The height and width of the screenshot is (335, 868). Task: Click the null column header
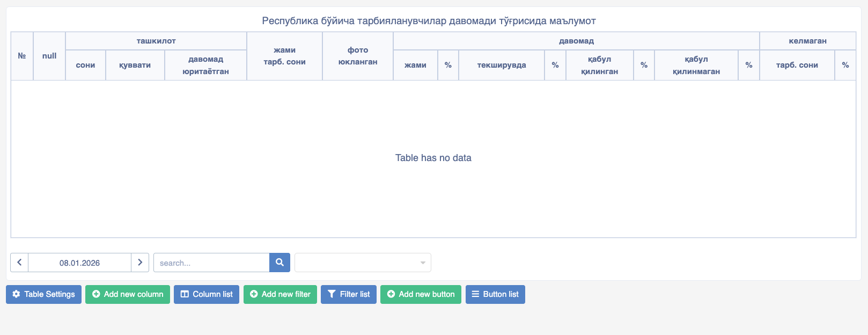tap(49, 56)
